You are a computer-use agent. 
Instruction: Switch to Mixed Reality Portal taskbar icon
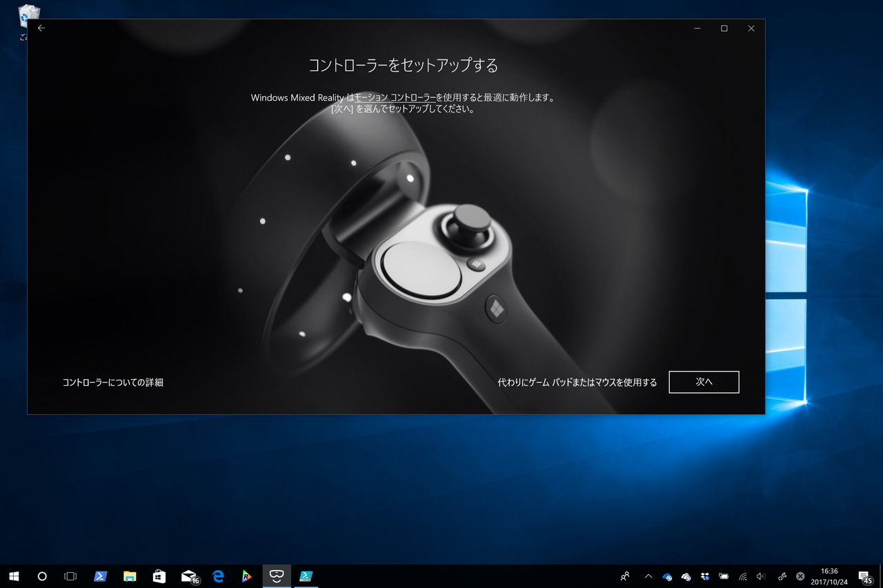point(277,576)
